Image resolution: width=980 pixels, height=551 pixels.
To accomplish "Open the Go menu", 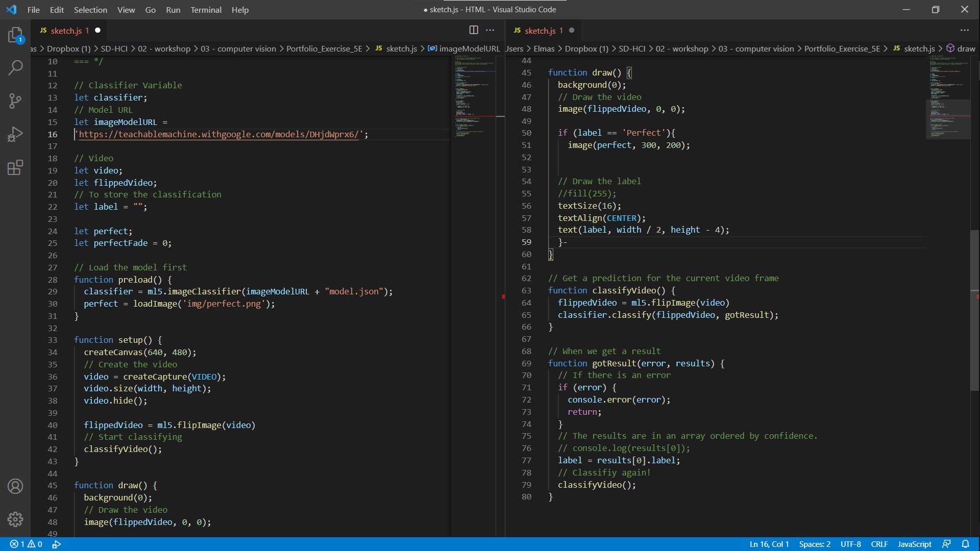I will [x=150, y=10].
